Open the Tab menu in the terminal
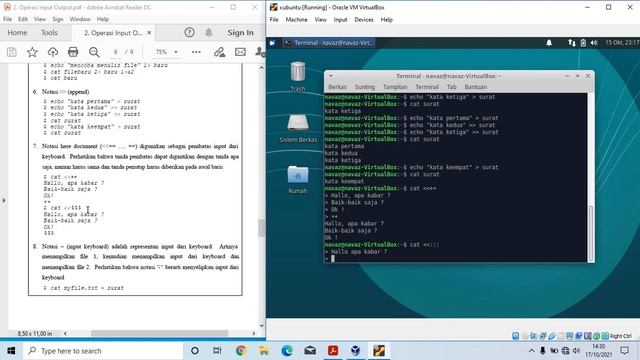Viewport: 640px width, 360px height. 451,87
